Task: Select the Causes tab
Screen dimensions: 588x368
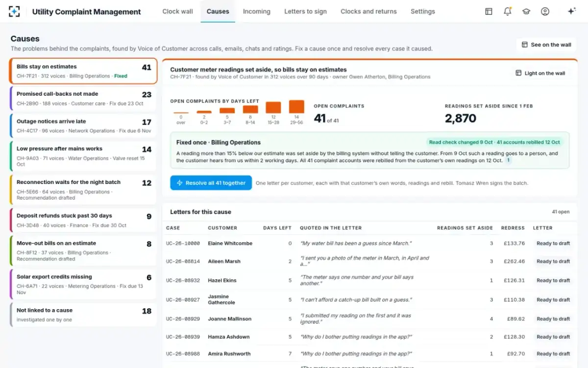Action: point(218,11)
